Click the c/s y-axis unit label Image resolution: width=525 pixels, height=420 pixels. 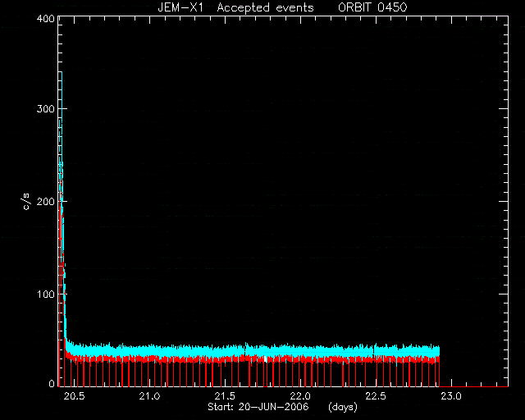tap(26, 202)
